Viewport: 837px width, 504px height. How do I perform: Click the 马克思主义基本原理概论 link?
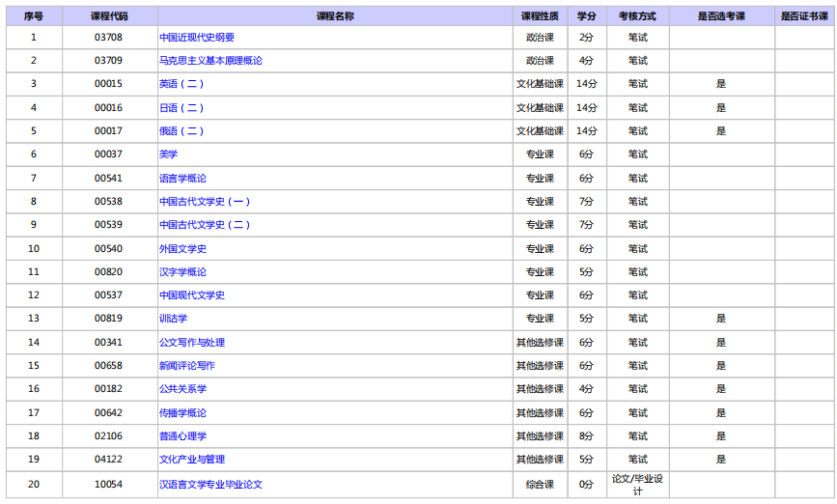(x=210, y=61)
